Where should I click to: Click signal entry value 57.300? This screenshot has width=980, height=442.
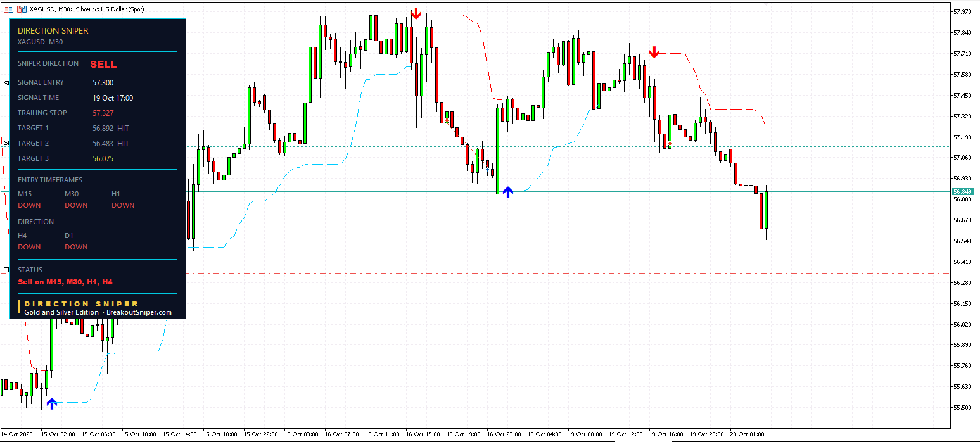pyautogui.click(x=103, y=83)
